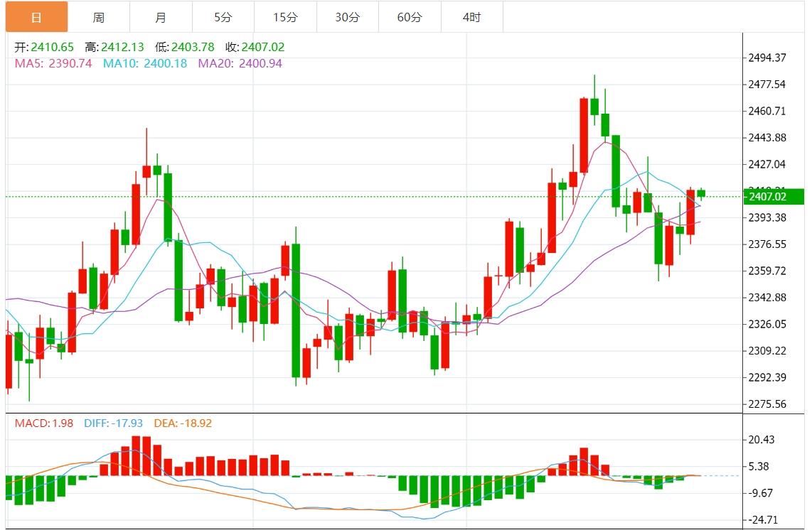Click the 低 low price readout
812x530 pixels.
184,48
